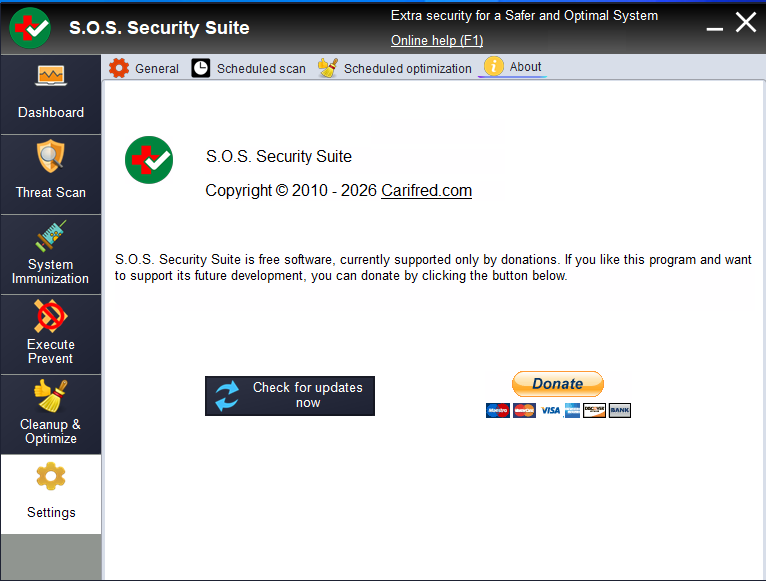Open System Immunization syringe icon

tap(51, 236)
